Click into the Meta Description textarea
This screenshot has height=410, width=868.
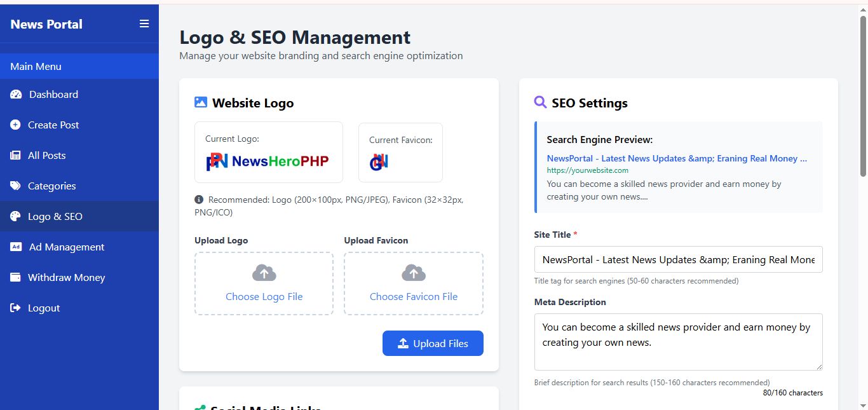(678, 341)
